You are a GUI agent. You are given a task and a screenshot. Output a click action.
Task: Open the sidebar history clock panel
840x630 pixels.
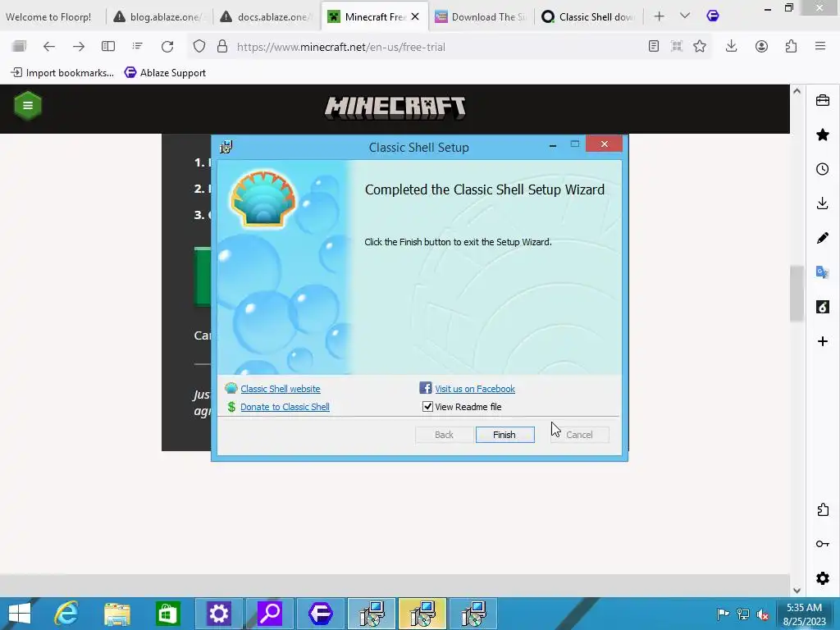pyautogui.click(x=823, y=169)
